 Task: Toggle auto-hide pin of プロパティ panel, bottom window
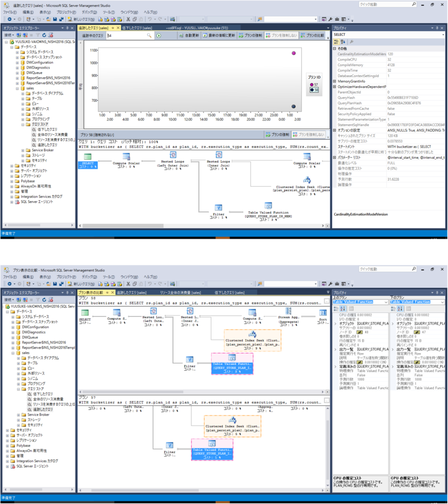[x=437, y=292]
